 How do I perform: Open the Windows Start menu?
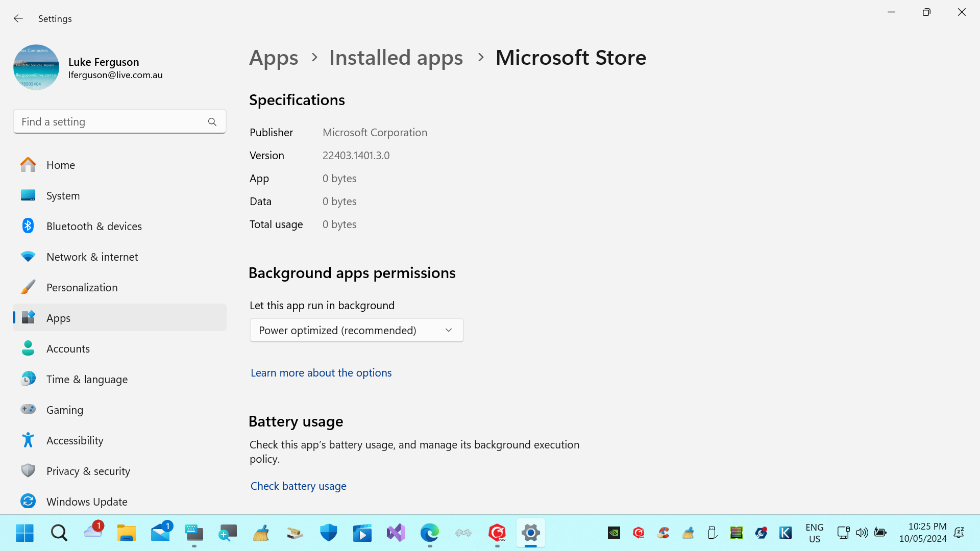click(x=24, y=533)
